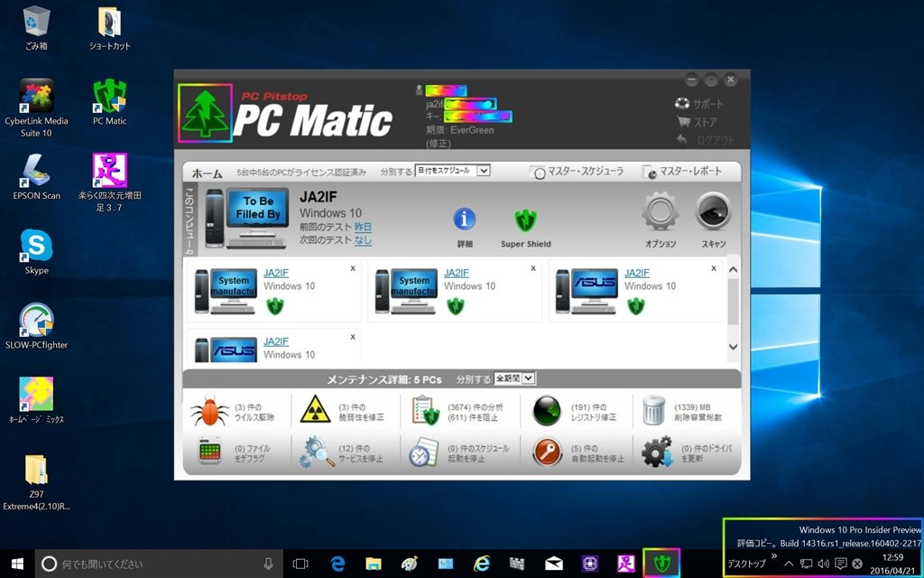Open JA2IF link on first System manufacturer card
This screenshot has height=578, width=924.
[276, 273]
